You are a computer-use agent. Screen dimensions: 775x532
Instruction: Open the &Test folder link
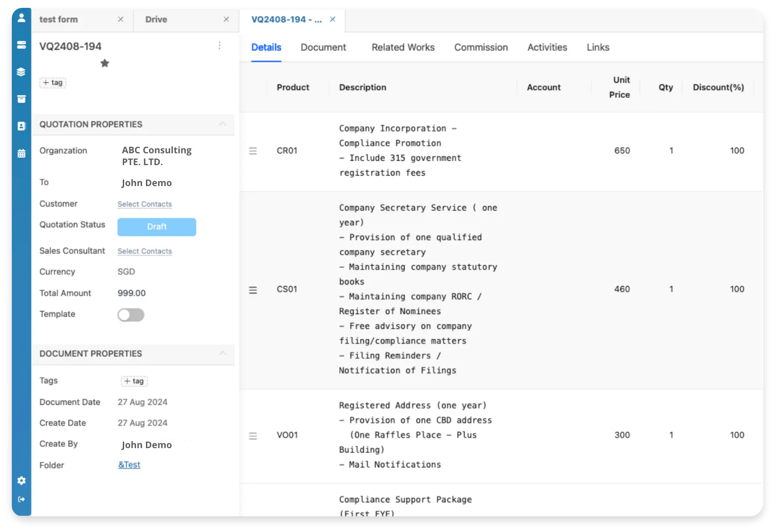[129, 465]
